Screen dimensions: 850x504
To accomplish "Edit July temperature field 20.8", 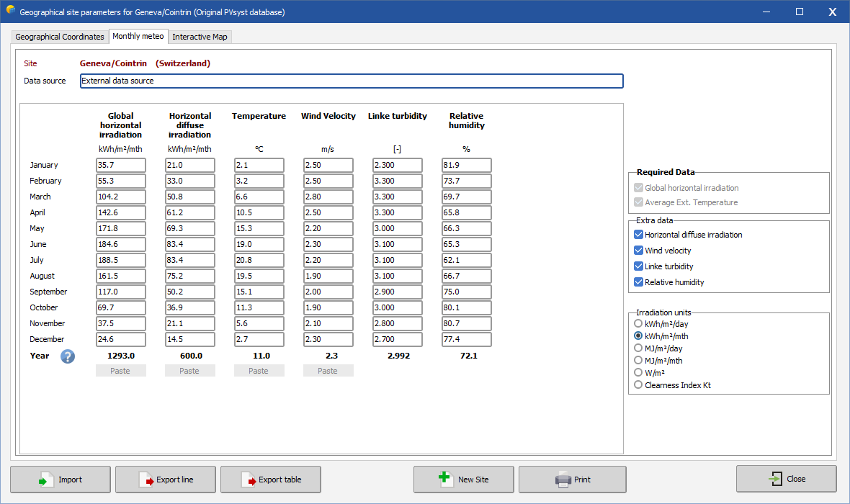I will coord(259,260).
